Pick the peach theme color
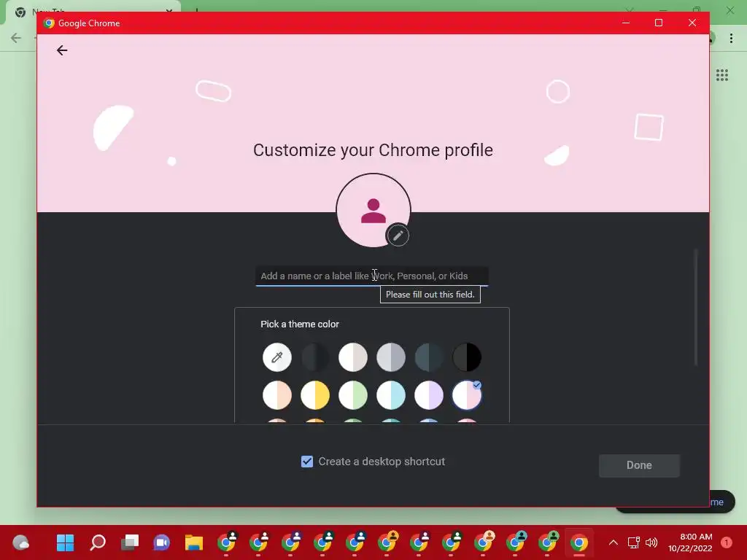 [276, 394]
